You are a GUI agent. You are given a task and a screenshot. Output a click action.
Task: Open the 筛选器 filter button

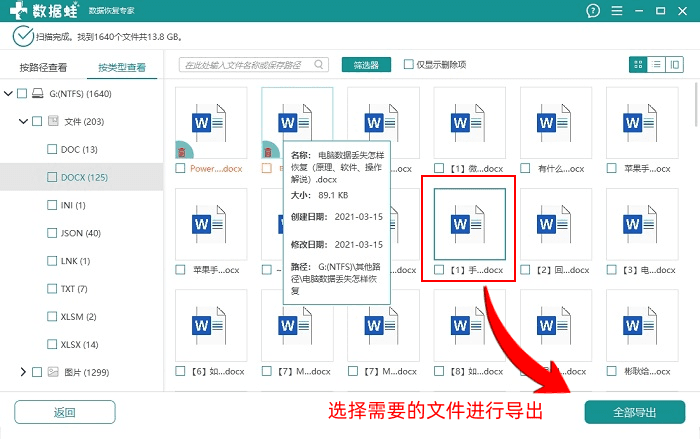click(x=366, y=65)
